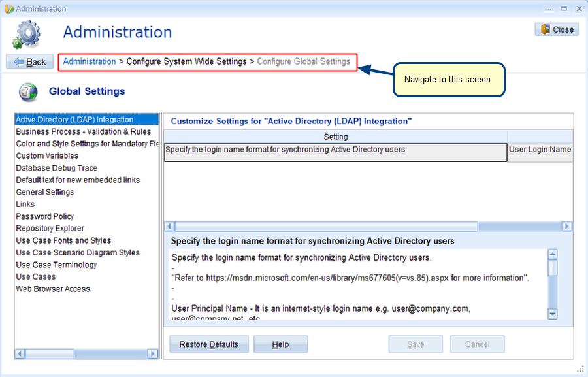Click the Help button
Viewport: 588px width, 377px height.
click(280, 344)
